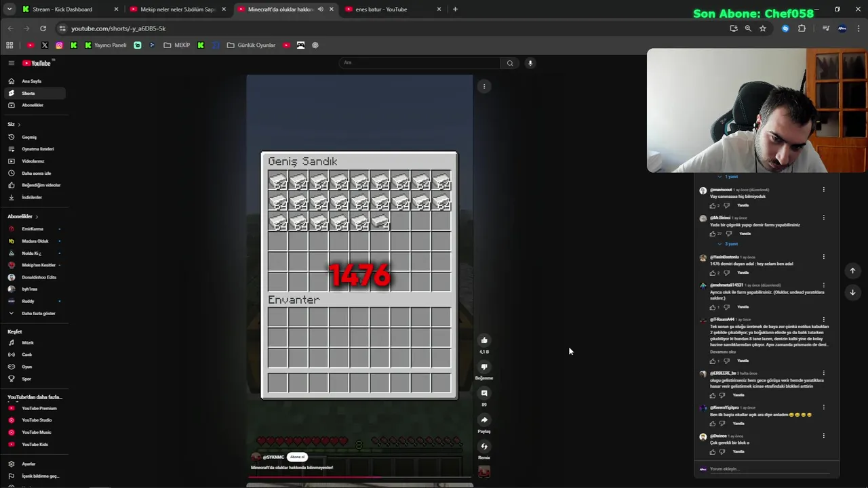This screenshot has height=488, width=868.
Task: Select Shorts in the sidebar
Action: [x=33, y=93]
